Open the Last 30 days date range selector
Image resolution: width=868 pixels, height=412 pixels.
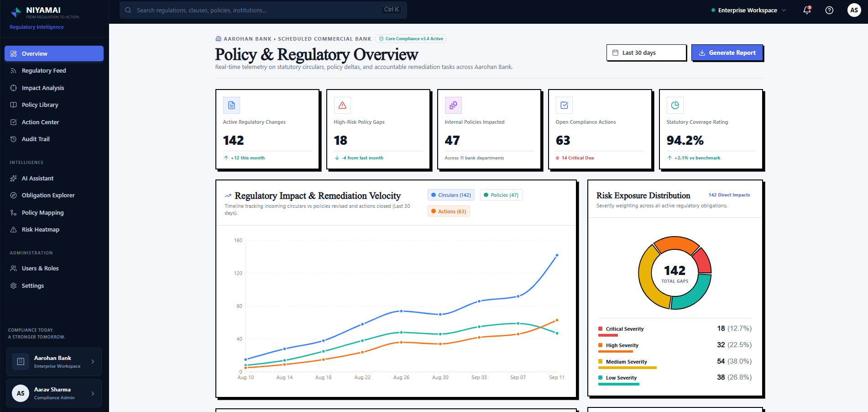point(646,53)
